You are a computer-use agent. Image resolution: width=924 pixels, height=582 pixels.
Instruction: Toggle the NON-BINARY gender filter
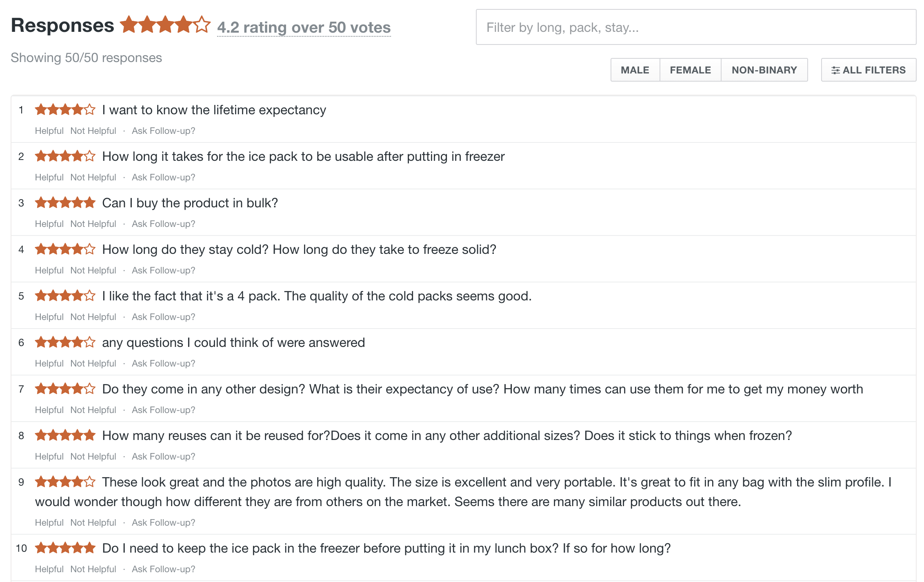tap(764, 70)
